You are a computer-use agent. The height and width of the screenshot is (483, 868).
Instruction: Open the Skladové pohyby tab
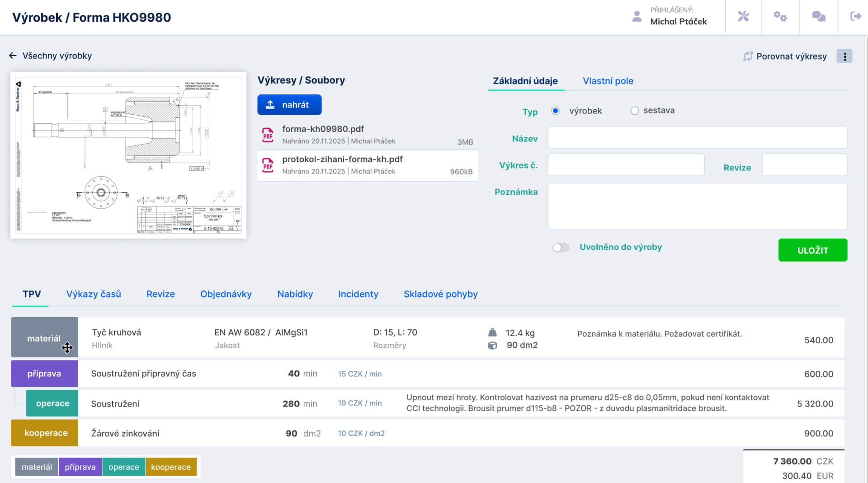point(440,294)
